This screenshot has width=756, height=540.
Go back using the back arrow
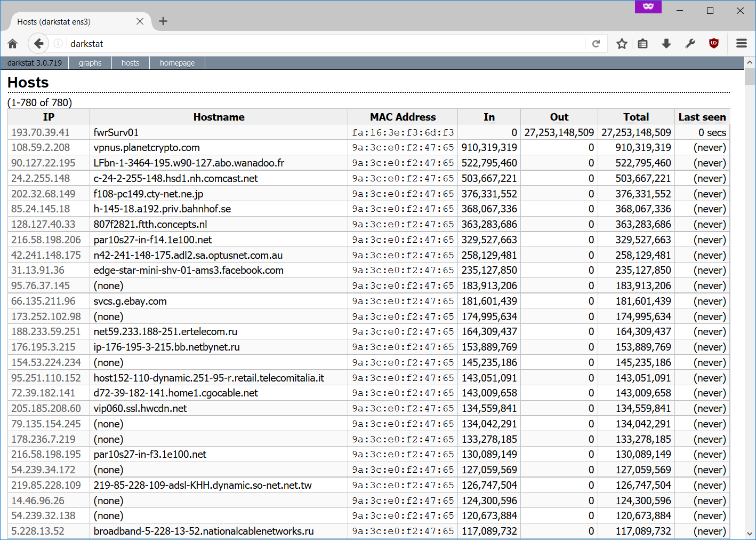[x=38, y=44]
